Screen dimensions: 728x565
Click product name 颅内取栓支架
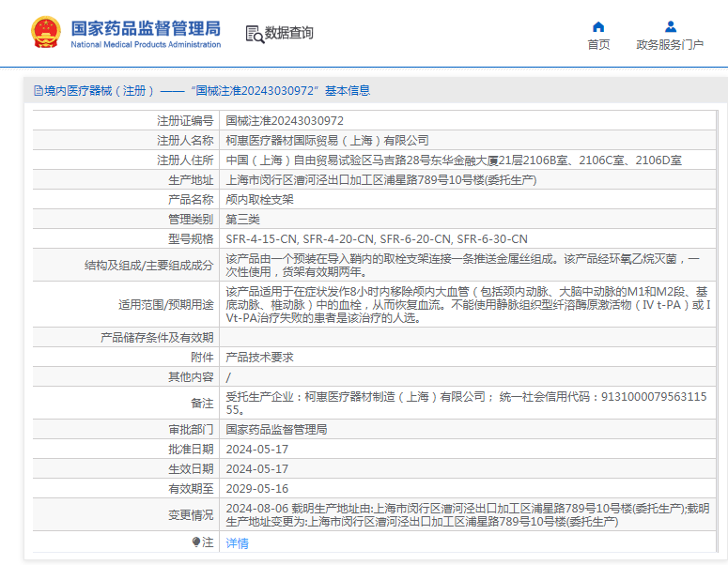[259, 200]
